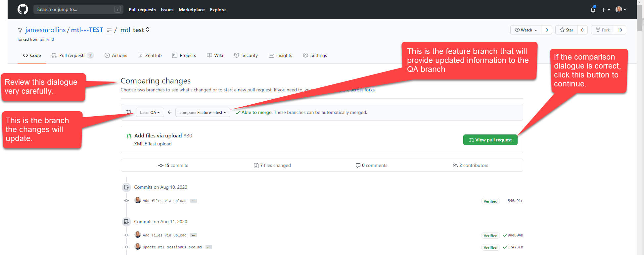Click Verified badge for commit 540a91c

[490, 201]
